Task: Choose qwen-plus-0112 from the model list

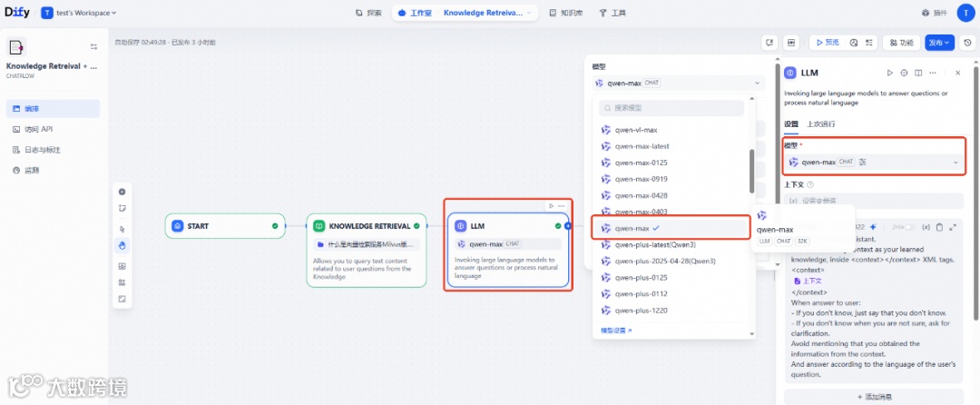Action: (671, 293)
